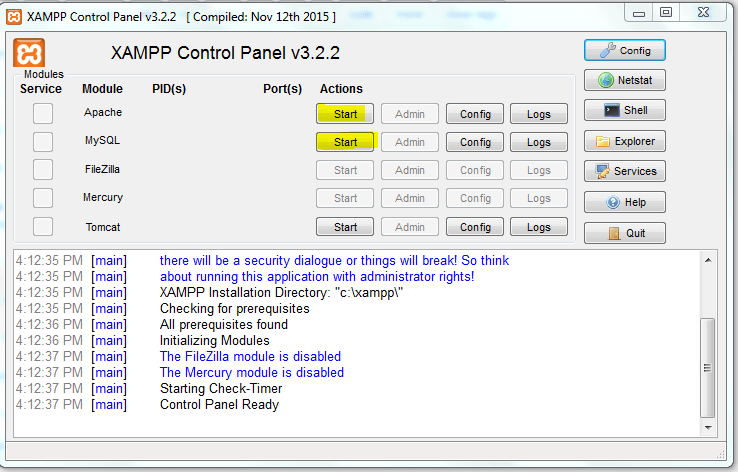Open the Explorer folder icon button
Image resolution: width=738 pixels, height=472 pixels.
[624, 142]
